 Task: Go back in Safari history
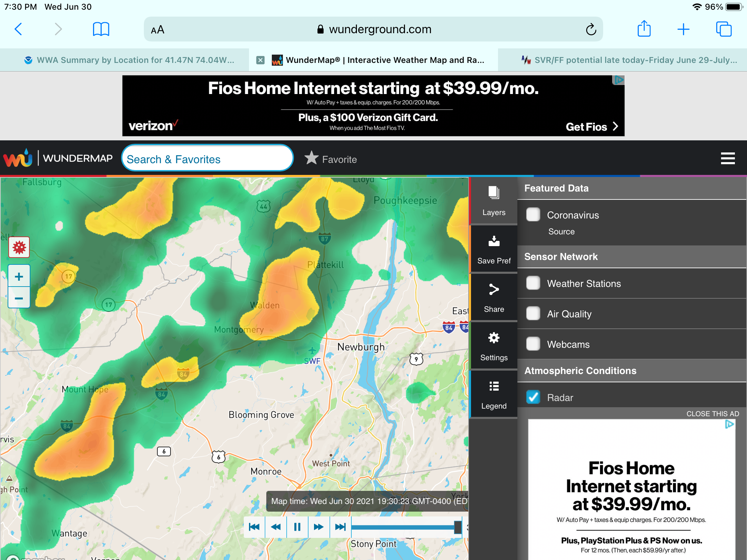[19, 29]
